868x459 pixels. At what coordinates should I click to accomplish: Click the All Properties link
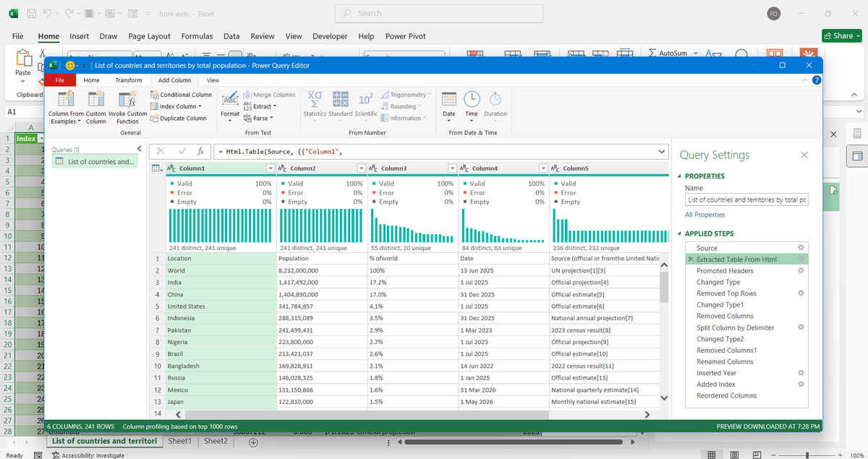(x=705, y=215)
